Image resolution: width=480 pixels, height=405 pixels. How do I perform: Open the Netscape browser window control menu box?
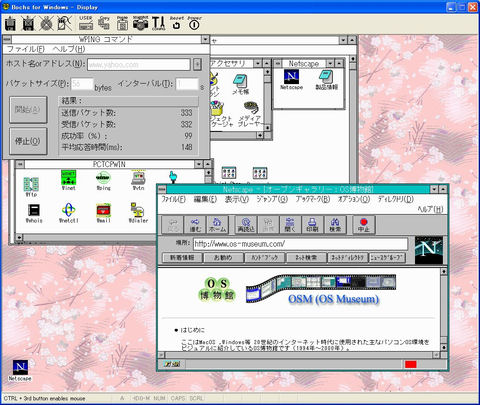click(x=162, y=189)
